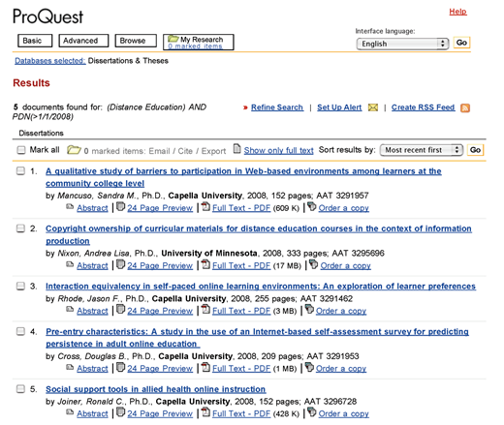Screen dimensions: 504x425
Task: Click the Databases selected link
Action: (x=50, y=61)
